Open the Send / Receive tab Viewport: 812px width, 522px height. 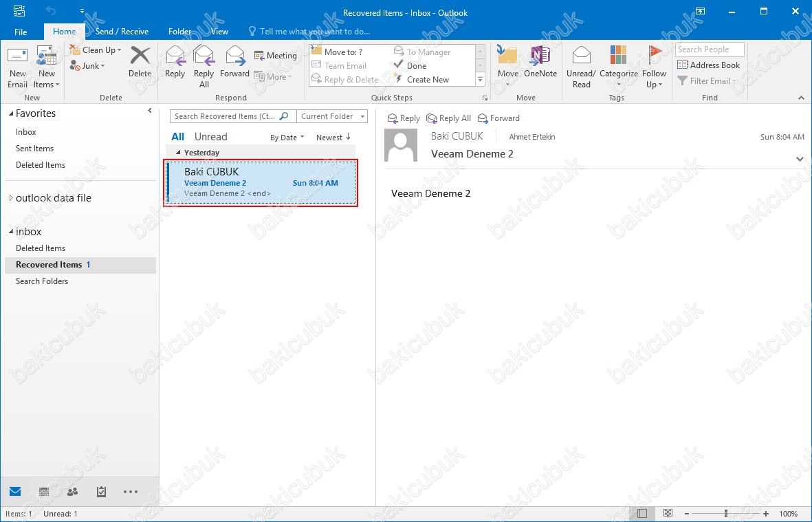[122, 32]
